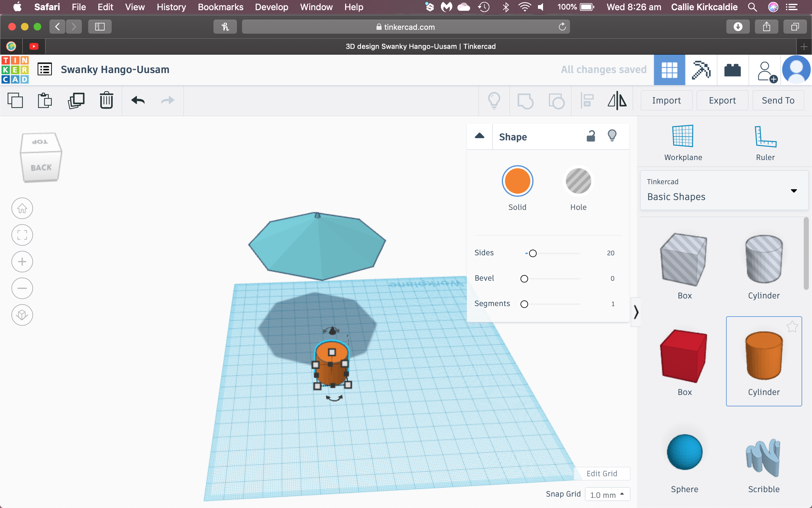The width and height of the screenshot is (812, 508).
Task: Click the Export button
Action: click(722, 100)
